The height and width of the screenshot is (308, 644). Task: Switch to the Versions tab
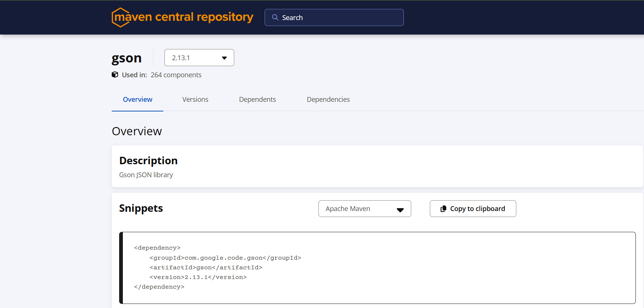click(x=195, y=100)
